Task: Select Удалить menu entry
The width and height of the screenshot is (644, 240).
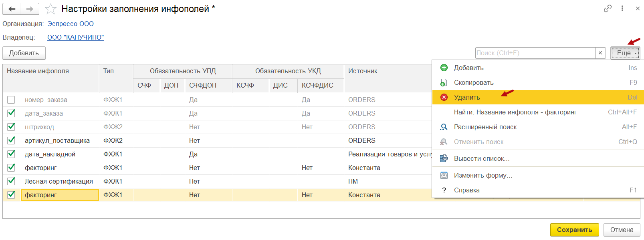Action: pyautogui.click(x=538, y=97)
